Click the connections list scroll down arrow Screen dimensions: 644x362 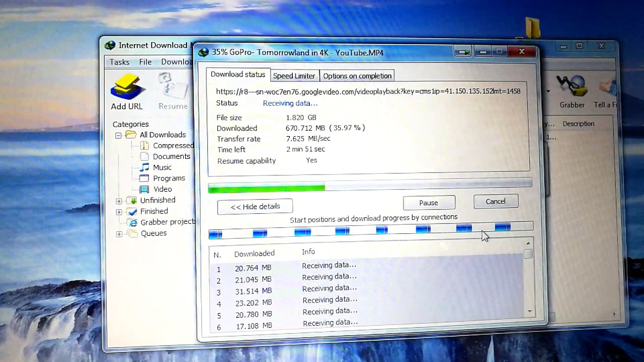point(529,311)
